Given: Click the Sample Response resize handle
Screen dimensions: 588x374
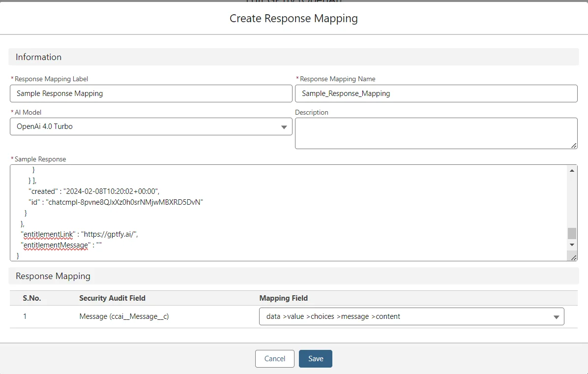Looking at the screenshot, I should (574, 257).
